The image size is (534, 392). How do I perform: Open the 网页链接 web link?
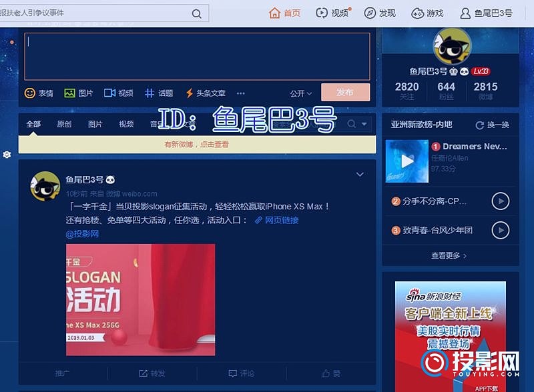click(x=276, y=220)
